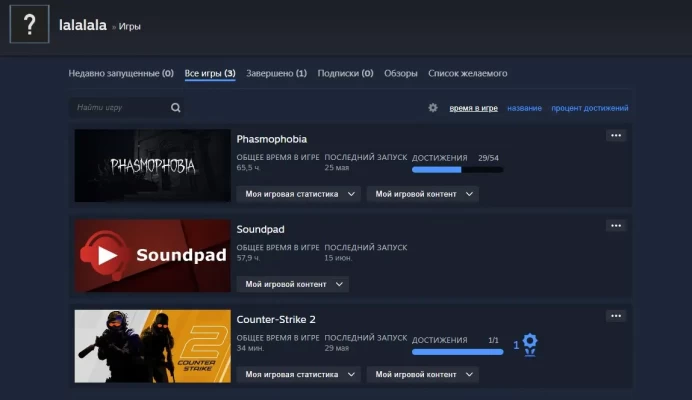The height and width of the screenshot is (400, 692).
Task: Click the search magnifier icon
Action: tap(176, 108)
